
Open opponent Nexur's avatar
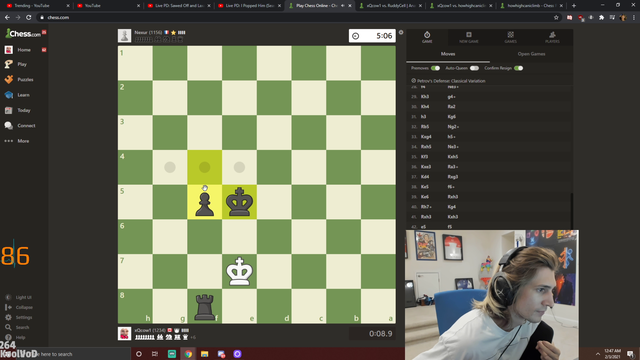[x=124, y=36]
